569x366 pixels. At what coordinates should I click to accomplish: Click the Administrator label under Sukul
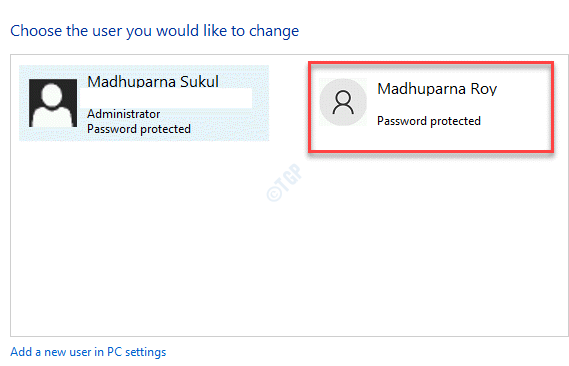(x=123, y=114)
